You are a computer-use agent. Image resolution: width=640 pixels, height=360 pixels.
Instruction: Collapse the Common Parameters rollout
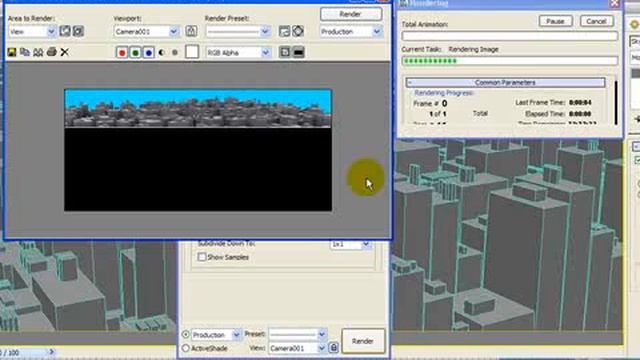pyautogui.click(x=505, y=82)
